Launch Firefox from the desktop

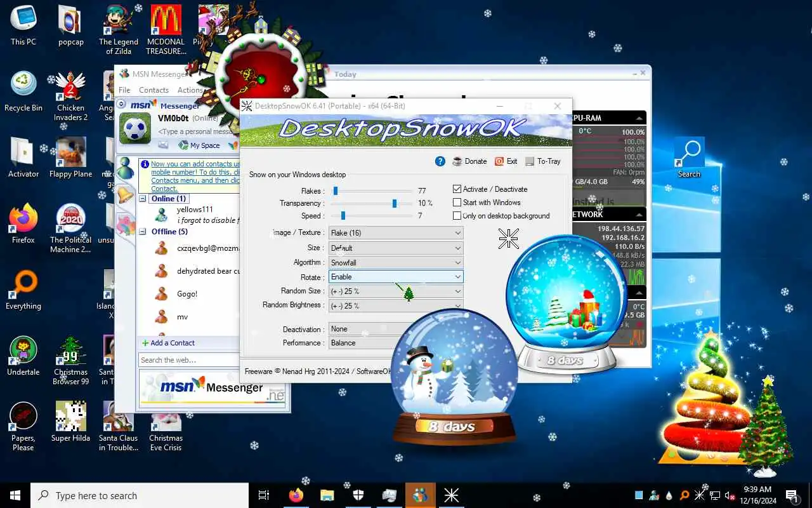pos(23,224)
